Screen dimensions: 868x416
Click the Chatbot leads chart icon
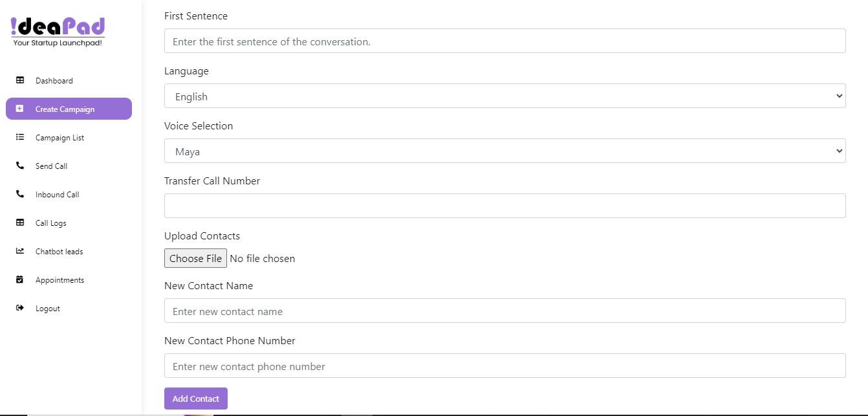20,251
